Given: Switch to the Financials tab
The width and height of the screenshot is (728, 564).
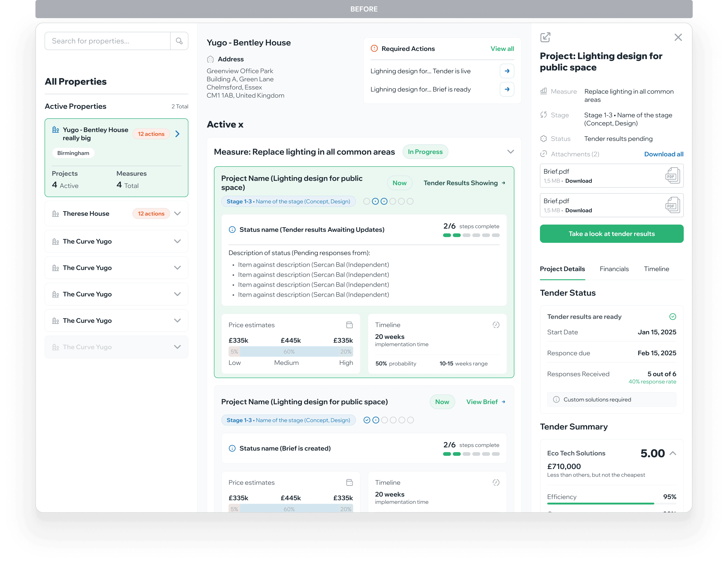Looking at the screenshot, I should (614, 269).
